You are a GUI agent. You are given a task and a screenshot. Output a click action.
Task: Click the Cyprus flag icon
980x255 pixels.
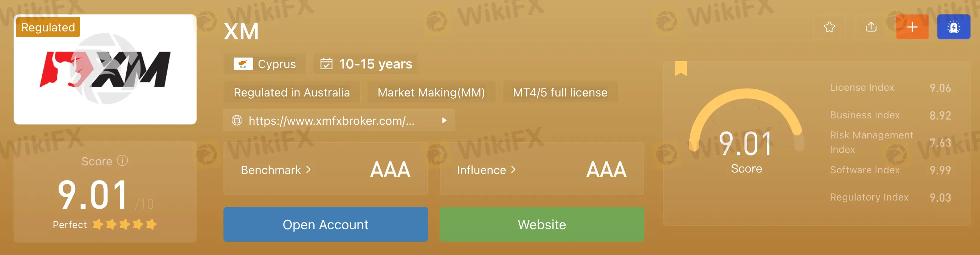click(x=243, y=64)
